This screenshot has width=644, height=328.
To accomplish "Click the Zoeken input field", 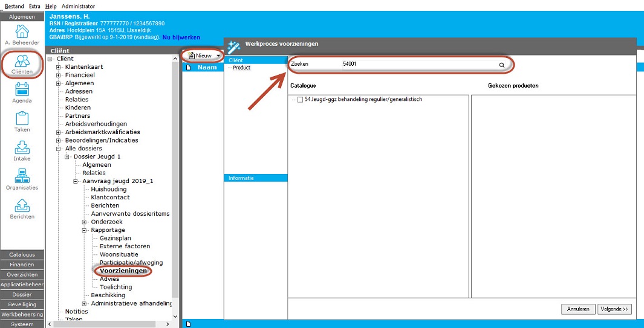I will pos(417,64).
